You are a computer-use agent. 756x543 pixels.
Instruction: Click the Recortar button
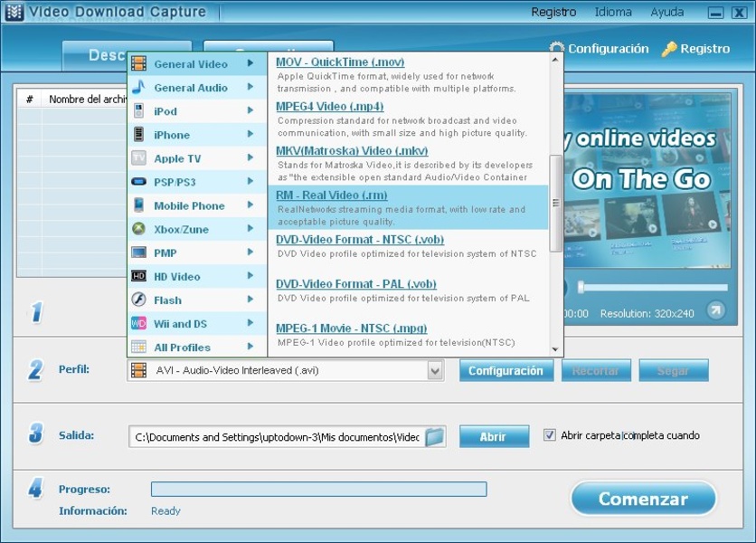point(596,371)
